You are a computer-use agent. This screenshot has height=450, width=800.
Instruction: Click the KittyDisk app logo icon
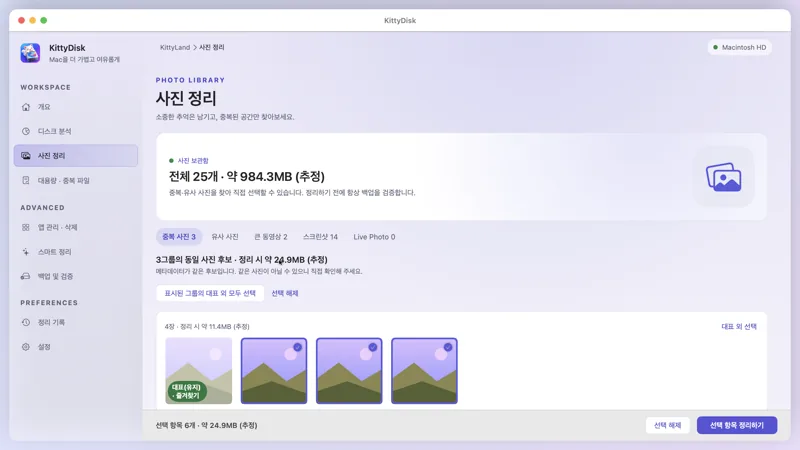click(x=30, y=53)
